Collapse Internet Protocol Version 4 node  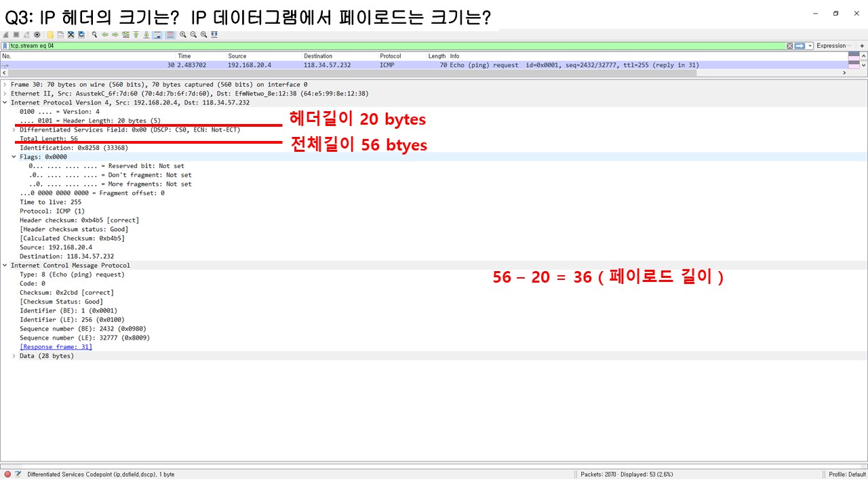(5, 102)
